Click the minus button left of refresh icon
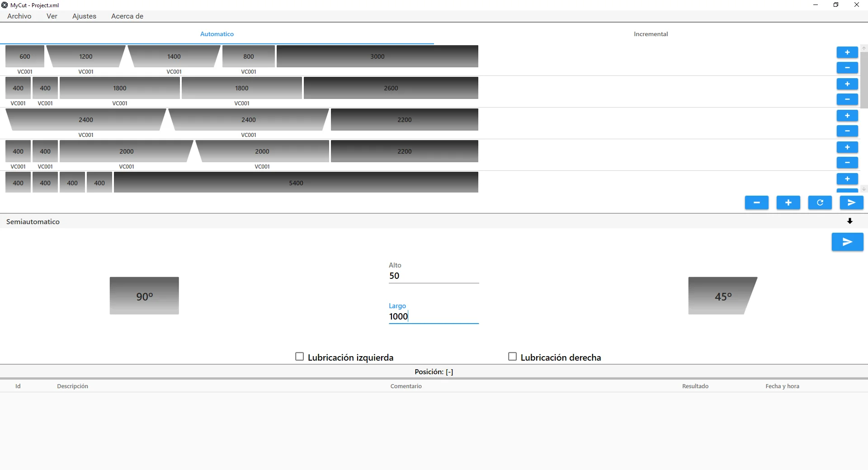 click(x=756, y=202)
